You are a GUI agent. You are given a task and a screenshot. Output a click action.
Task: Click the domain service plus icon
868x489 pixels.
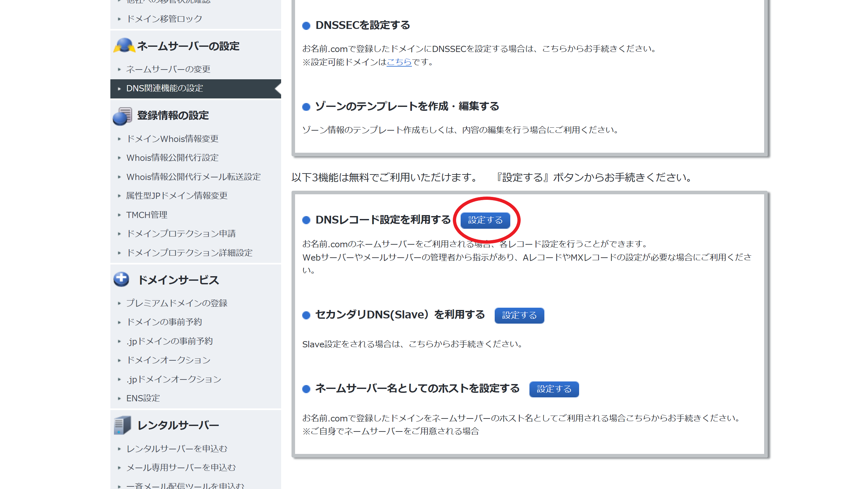[121, 279]
